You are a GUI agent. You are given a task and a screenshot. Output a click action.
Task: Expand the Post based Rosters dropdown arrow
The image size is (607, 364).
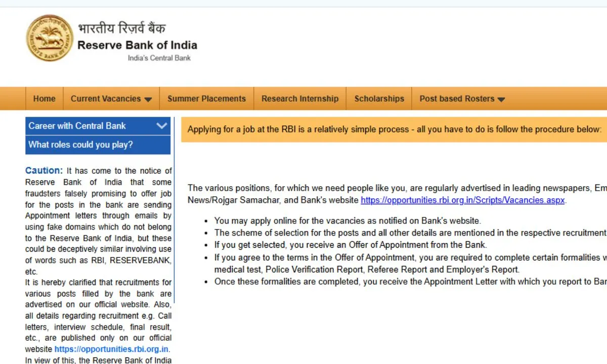[x=501, y=100]
